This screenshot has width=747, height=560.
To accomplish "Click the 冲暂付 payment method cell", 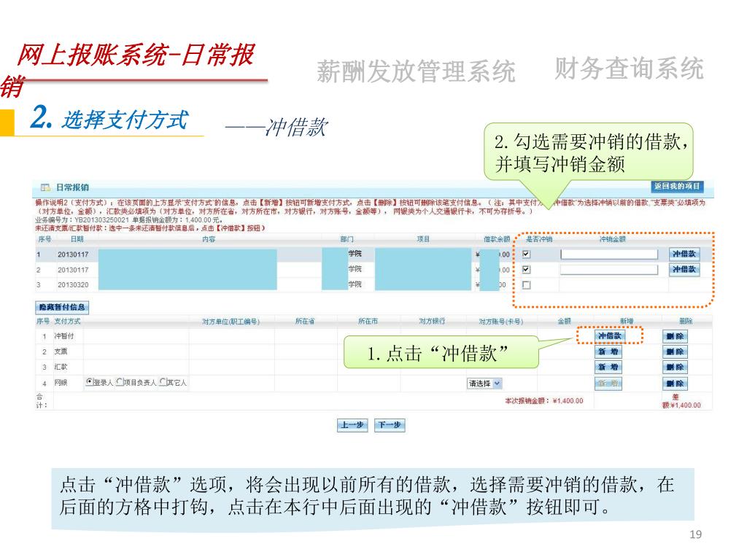I will click(64, 335).
